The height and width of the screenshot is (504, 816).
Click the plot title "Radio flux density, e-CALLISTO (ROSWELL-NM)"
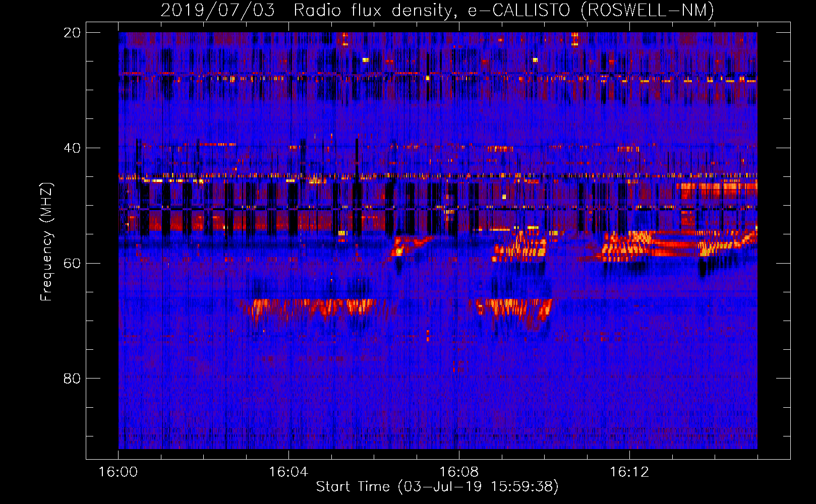tap(504, 10)
